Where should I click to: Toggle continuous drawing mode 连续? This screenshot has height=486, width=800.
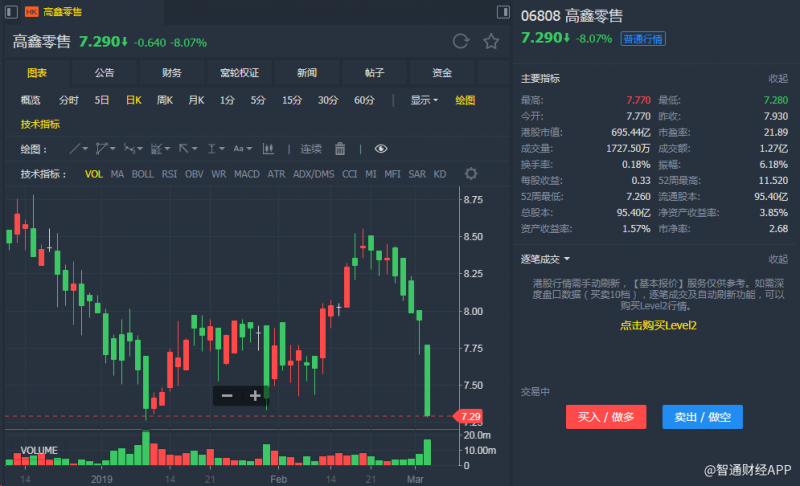311,149
